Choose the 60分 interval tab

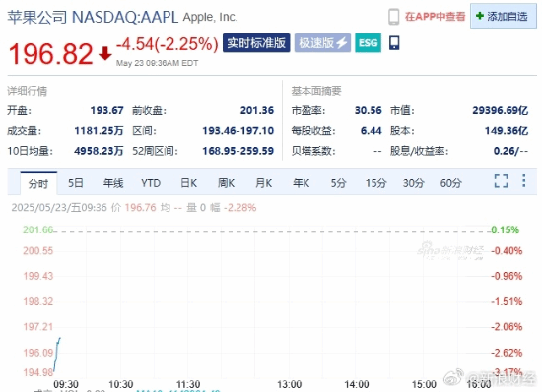(x=450, y=182)
